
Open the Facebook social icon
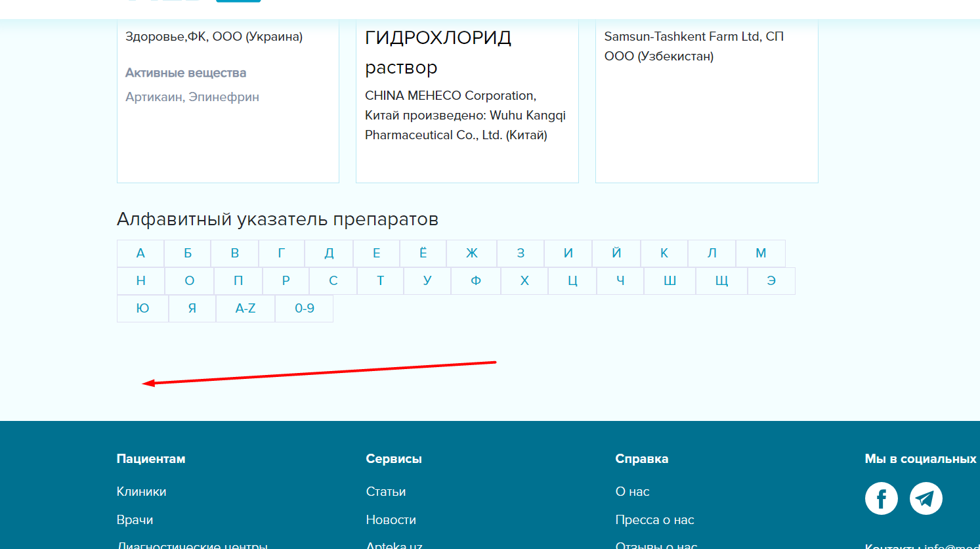coord(881,498)
